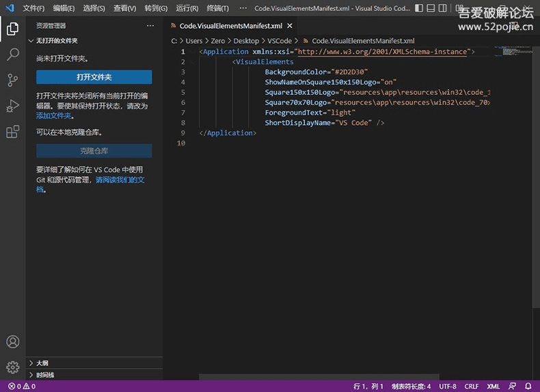Open the Extensions view

click(12, 132)
